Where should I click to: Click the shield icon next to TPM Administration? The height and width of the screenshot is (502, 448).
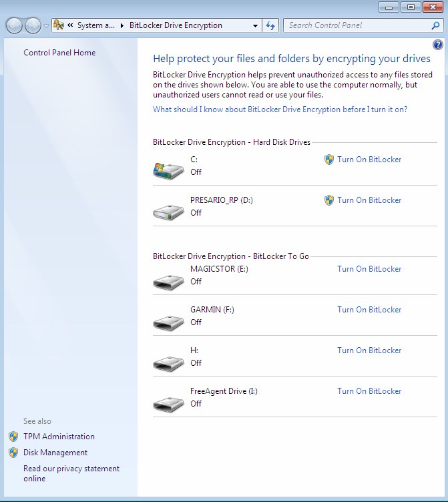(13, 437)
